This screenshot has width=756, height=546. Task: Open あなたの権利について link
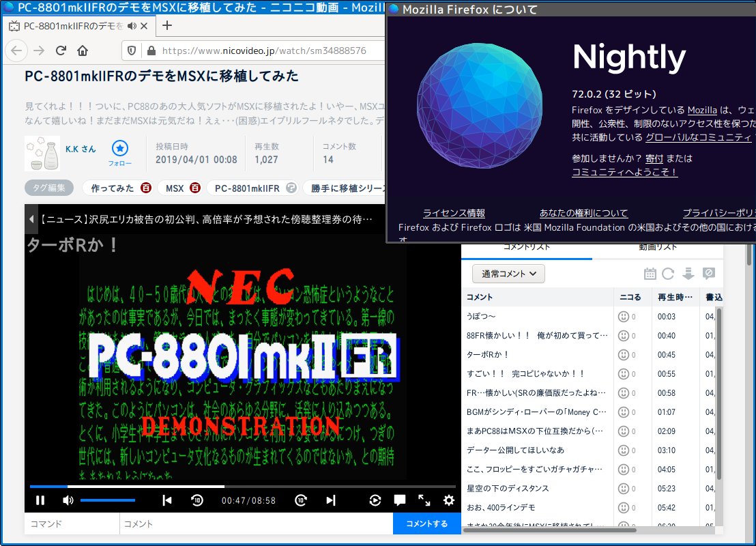tap(583, 213)
